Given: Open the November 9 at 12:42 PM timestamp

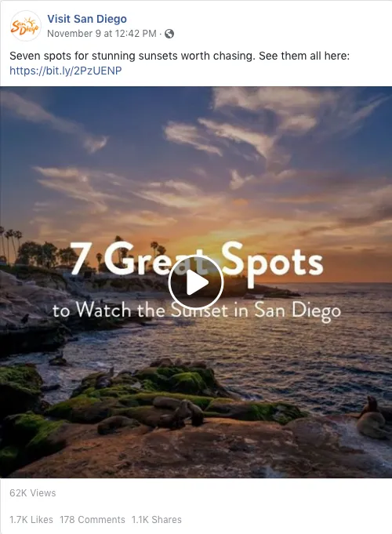Looking at the screenshot, I should [102, 34].
